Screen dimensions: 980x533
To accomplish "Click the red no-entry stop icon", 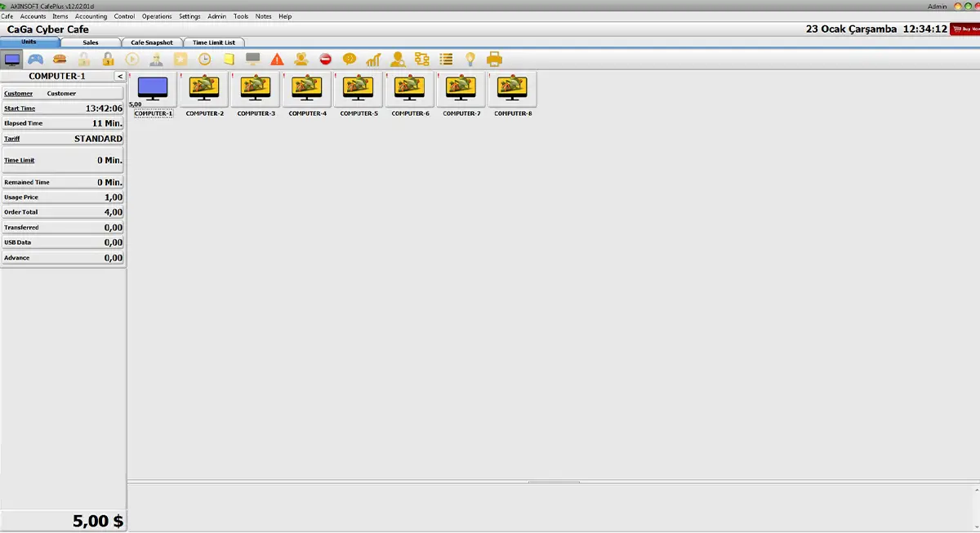I will pyautogui.click(x=325, y=59).
